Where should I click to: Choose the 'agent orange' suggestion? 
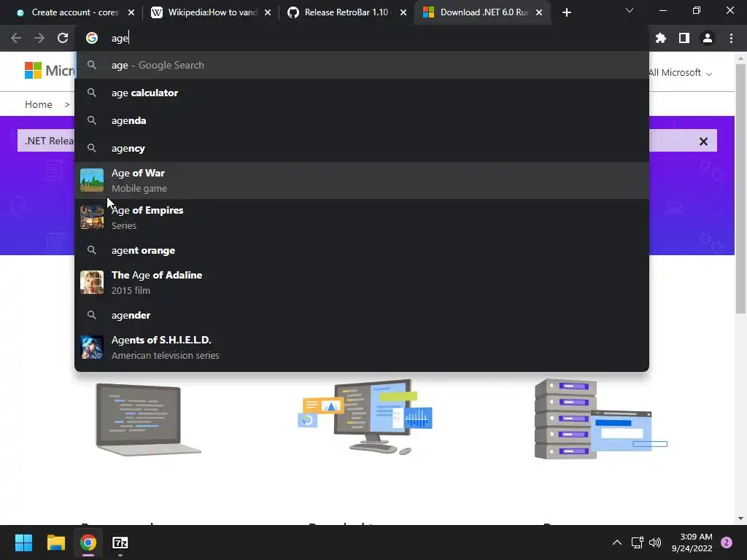(362, 251)
